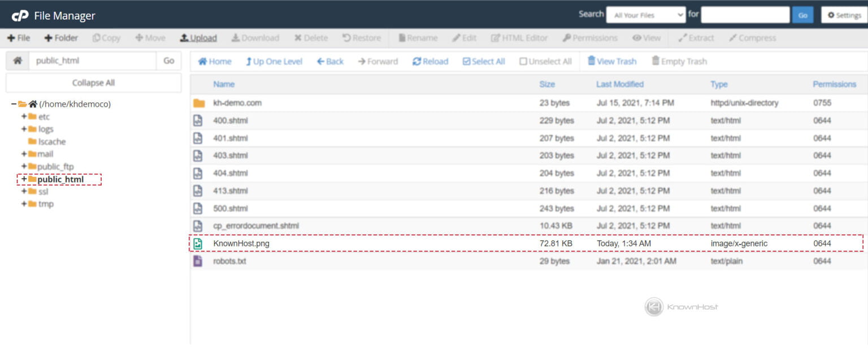Click the Upload toolbar icon
Screen dimensions: 868x356
[184, 38]
